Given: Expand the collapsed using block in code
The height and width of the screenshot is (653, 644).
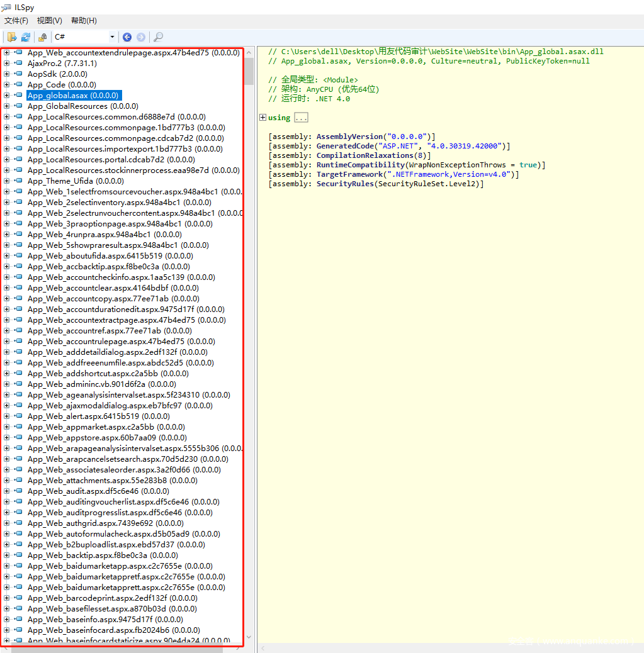Looking at the screenshot, I should (x=263, y=118).
